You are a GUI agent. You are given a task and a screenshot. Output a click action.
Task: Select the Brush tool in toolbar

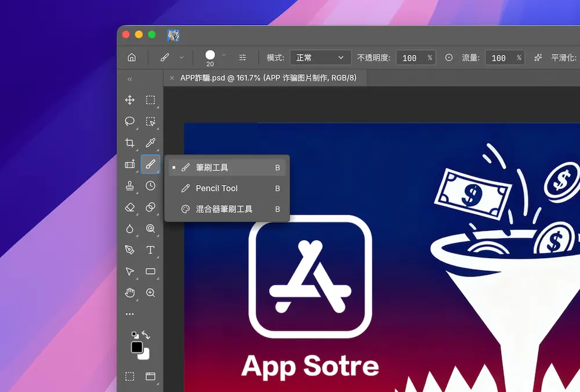pos(151,164)
